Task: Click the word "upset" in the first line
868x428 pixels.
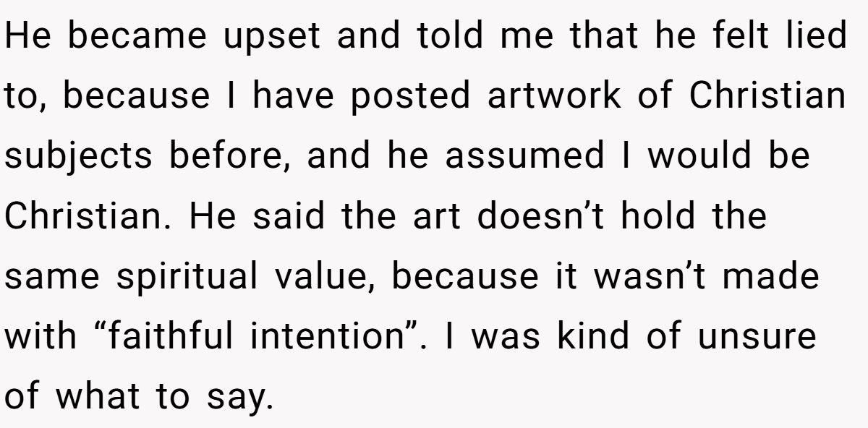Action: point(272,36)
